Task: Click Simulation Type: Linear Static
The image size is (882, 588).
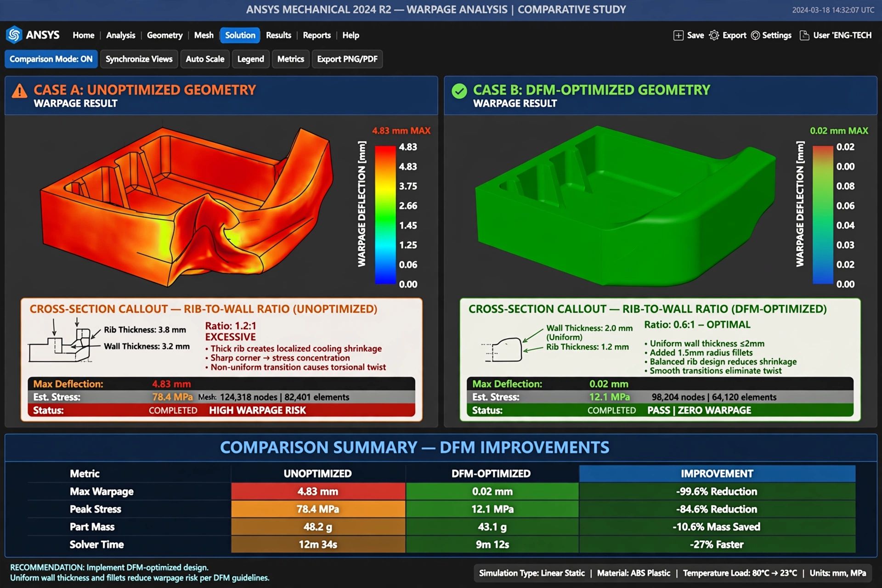Action: click(531, 573)
